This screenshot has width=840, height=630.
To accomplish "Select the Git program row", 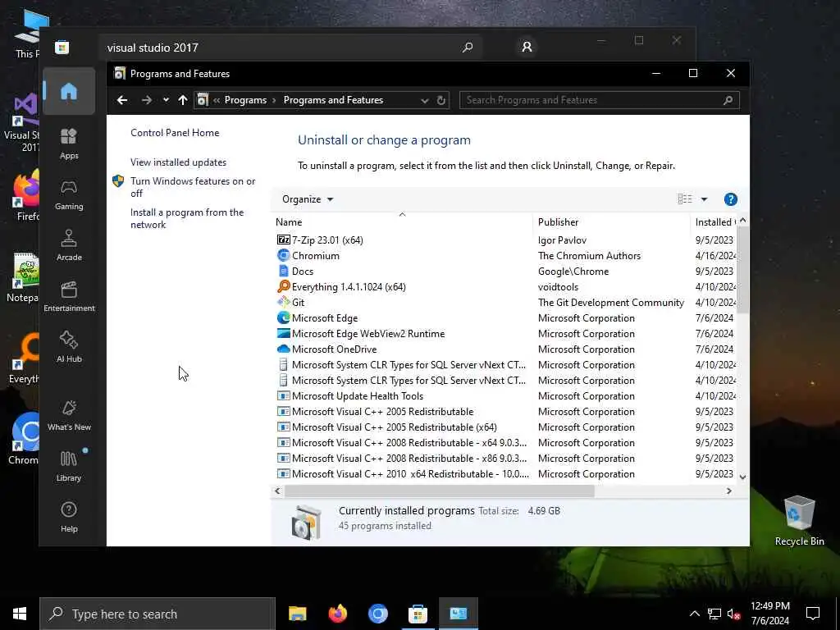I will (x=505, y=302).
